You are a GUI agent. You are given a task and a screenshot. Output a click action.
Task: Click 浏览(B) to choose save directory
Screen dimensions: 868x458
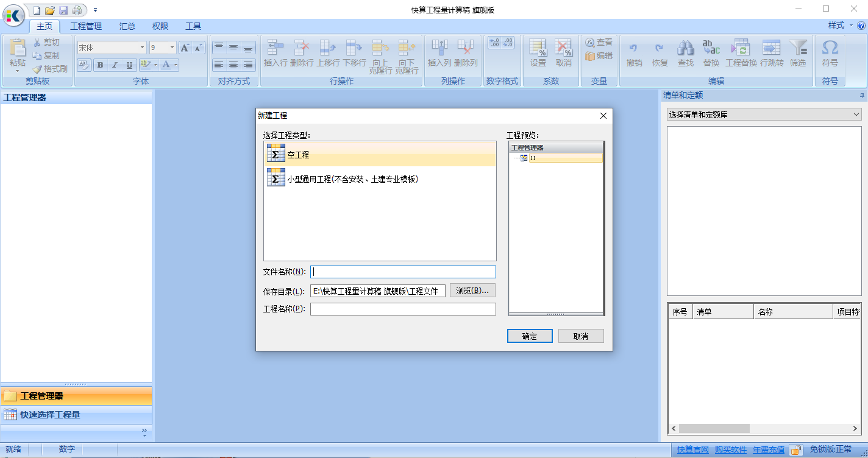click(x=472, y=291)
